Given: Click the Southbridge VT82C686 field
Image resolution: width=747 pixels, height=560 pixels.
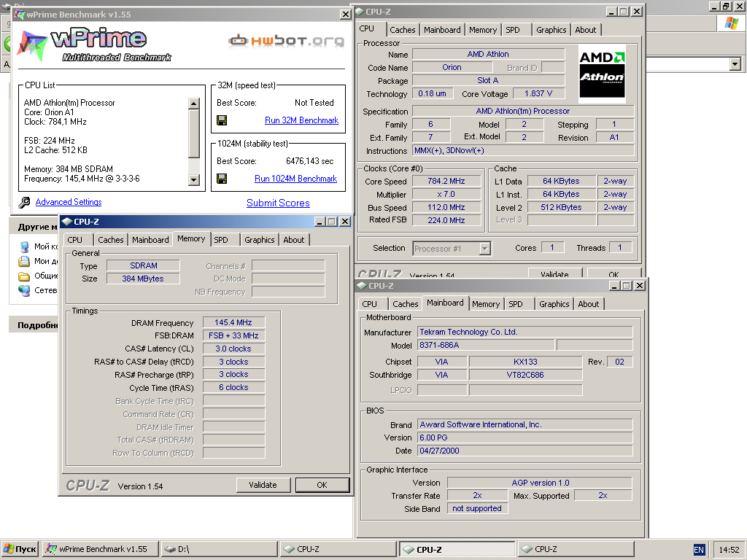Looking at the screenshot, I should click(x=525, y=375).
